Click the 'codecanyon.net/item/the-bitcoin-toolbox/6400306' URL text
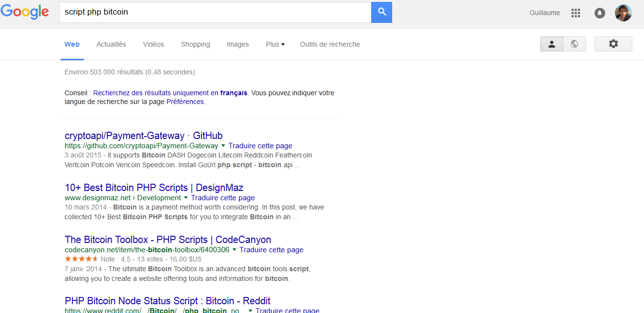 (147, 250)
